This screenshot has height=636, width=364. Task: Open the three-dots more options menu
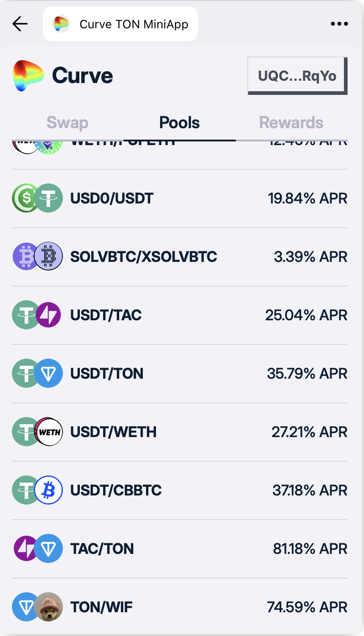coord(339,24)
